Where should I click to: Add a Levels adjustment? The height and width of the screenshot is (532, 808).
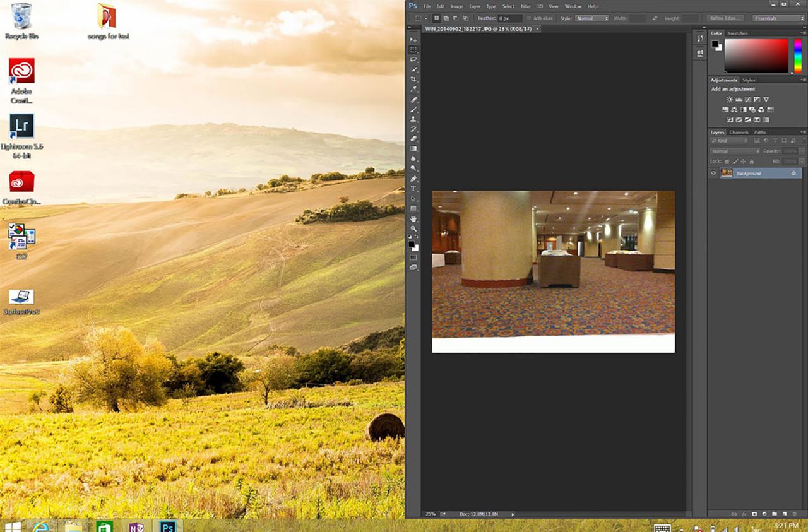click(739, 100)
